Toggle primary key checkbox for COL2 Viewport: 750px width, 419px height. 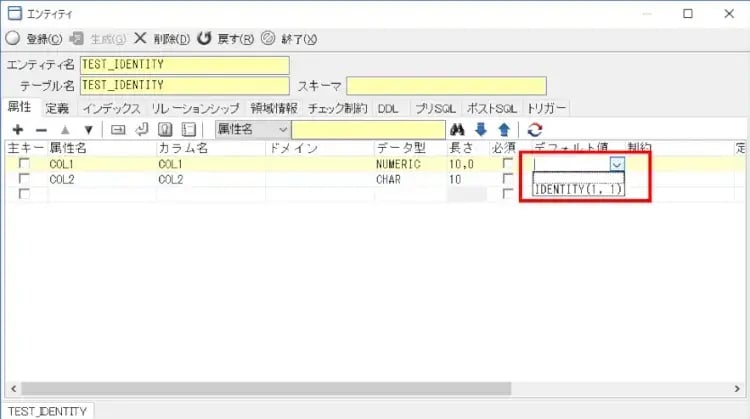tap(24, 179)
